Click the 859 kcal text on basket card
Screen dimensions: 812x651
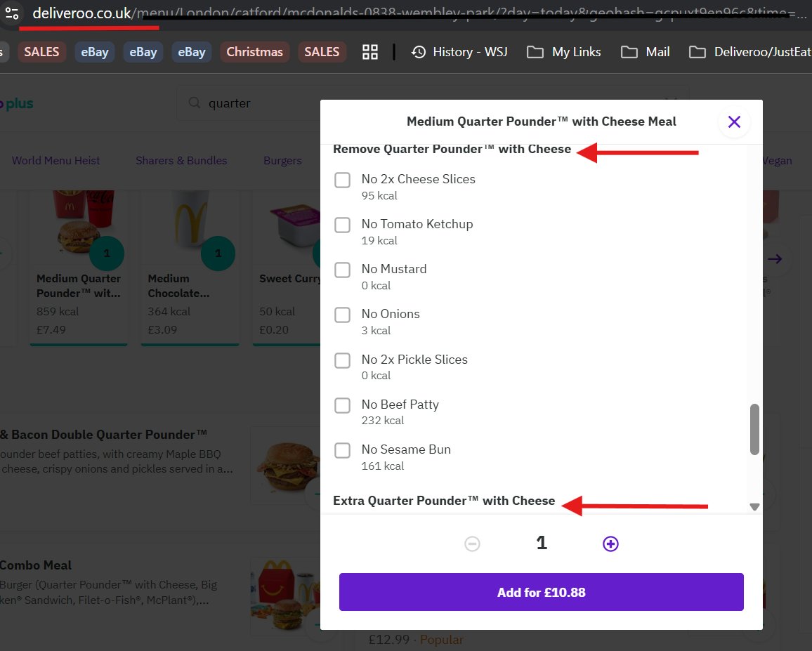(58, 312)
